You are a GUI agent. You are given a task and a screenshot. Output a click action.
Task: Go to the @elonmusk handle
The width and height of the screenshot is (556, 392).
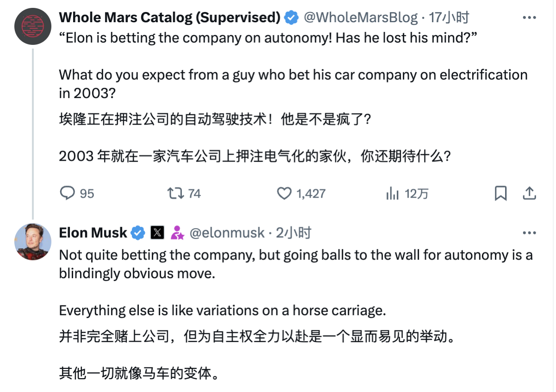(227, 233)
